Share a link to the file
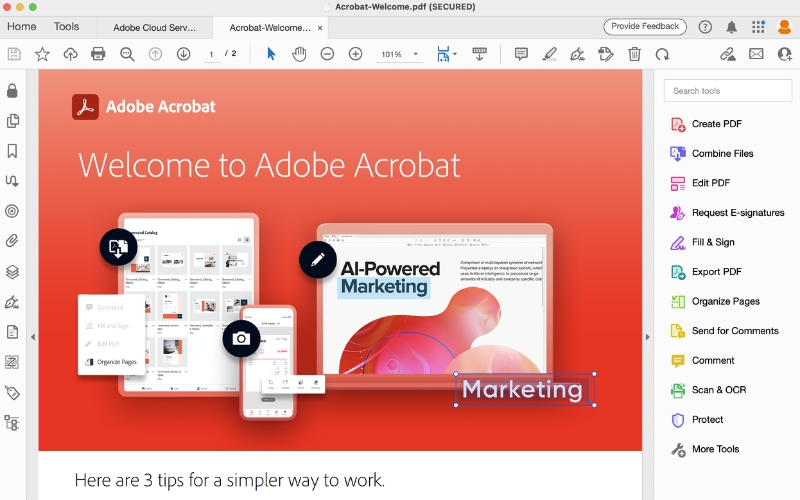 pos(728,54)
